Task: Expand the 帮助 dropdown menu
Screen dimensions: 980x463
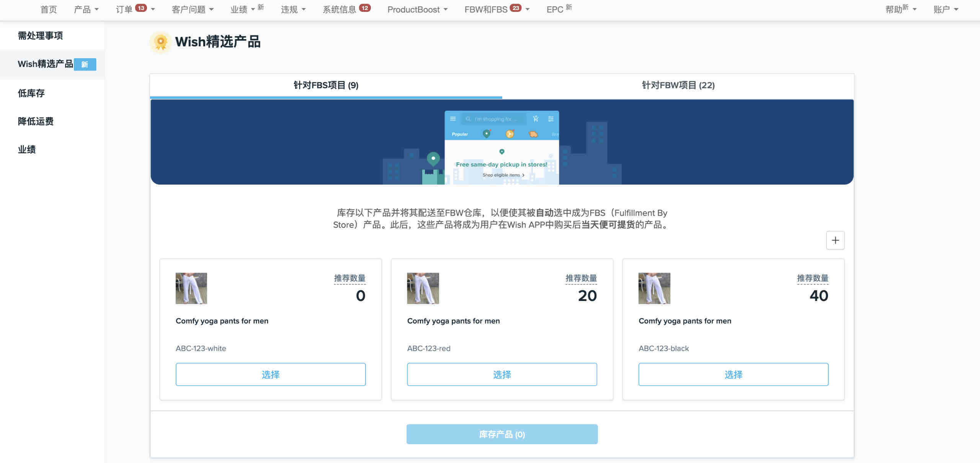Action: coord(901,9)
